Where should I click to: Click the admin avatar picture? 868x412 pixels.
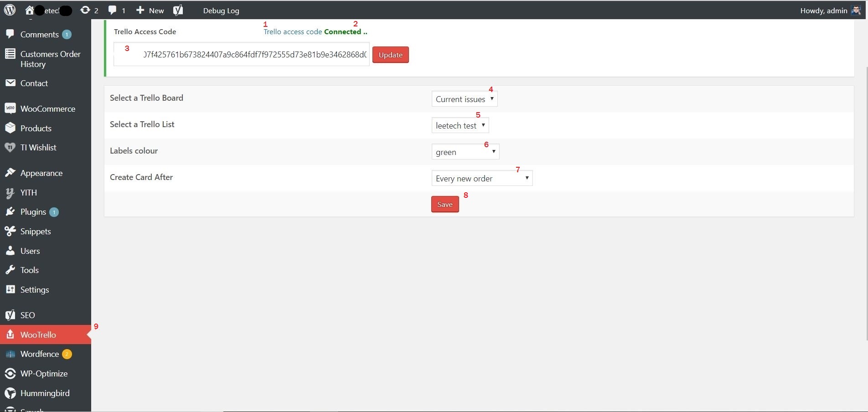pos(856,10)
